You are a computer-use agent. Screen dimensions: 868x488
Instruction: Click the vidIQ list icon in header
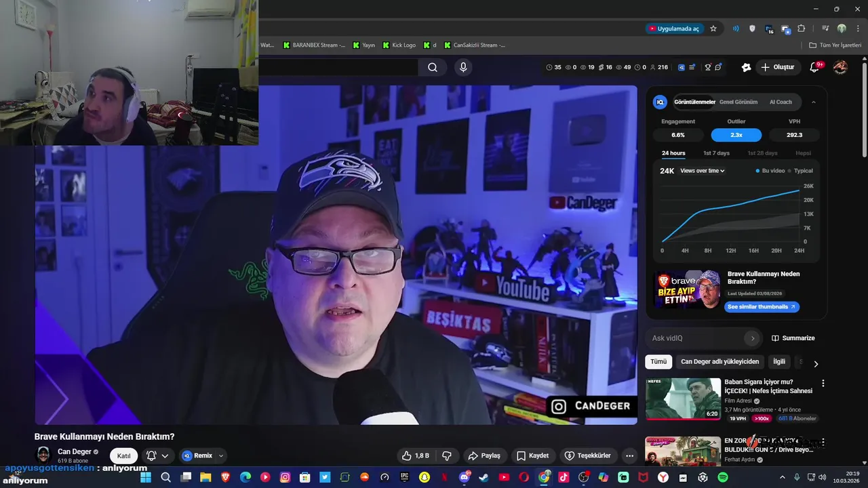[x=692, y=67]
